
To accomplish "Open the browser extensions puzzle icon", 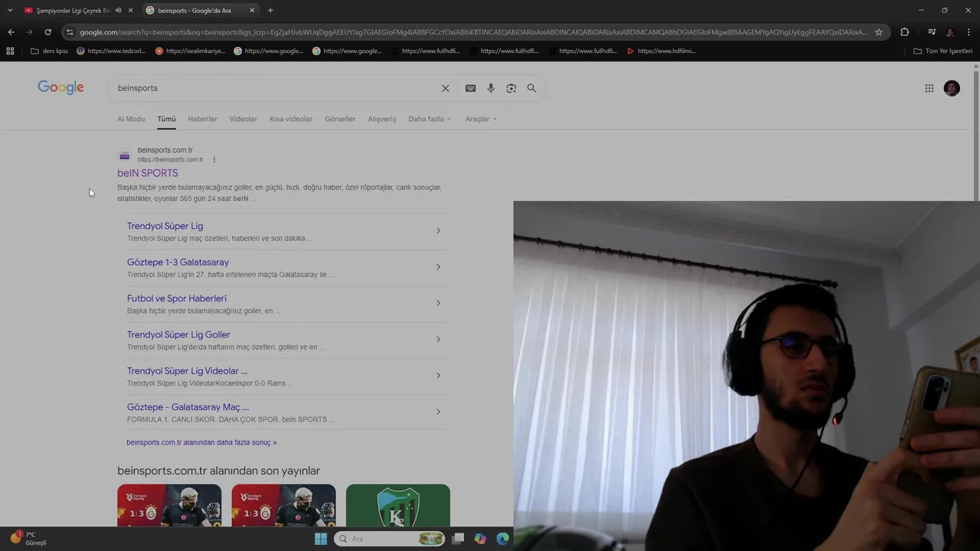I will (904, 32).
